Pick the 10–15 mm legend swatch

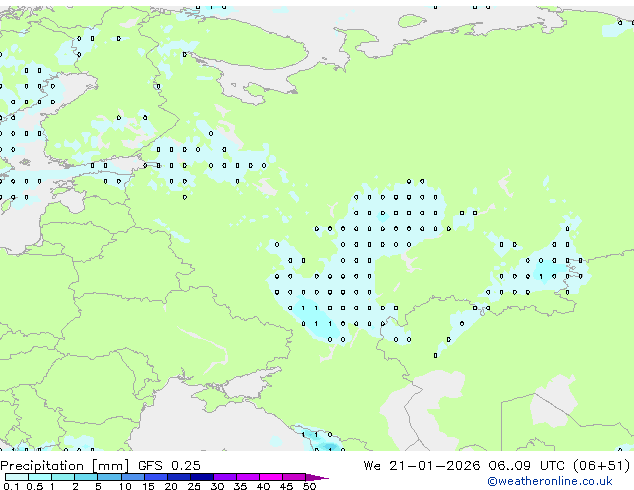(x=133, y=477)
